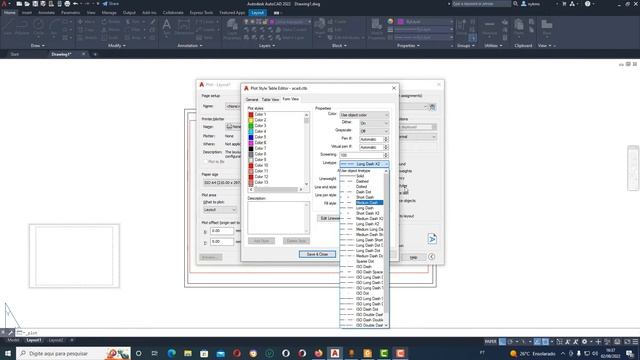Toggle PAPER space button in status bar
Image resolution: width=640 pixels, height=360 pixels.
click(x=490, y=342)
